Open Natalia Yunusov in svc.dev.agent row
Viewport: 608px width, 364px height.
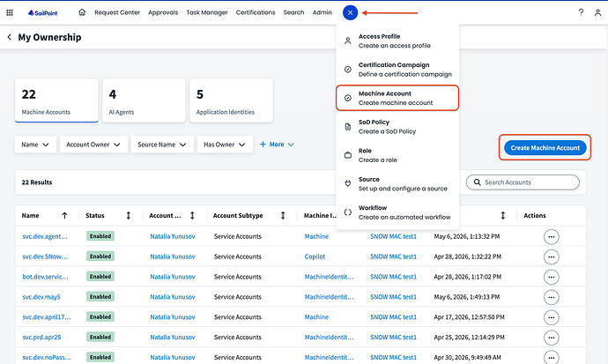click(x=173, y=236)
